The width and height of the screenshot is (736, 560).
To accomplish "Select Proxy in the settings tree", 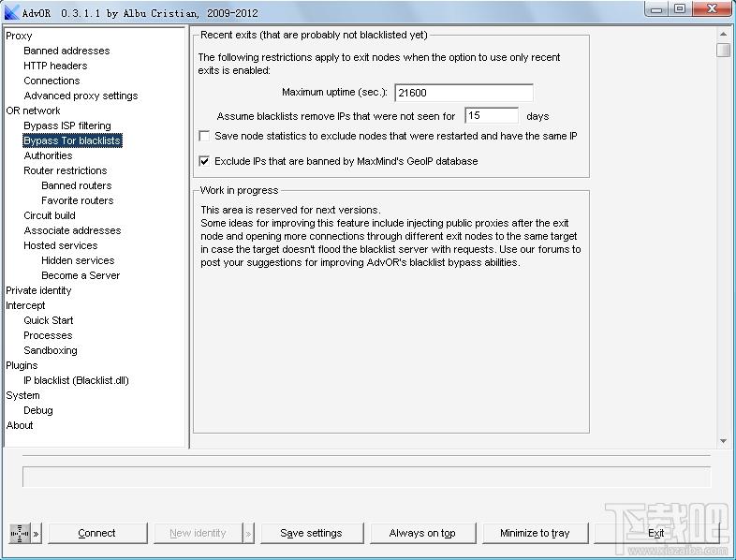I will (x=20, y=36).
